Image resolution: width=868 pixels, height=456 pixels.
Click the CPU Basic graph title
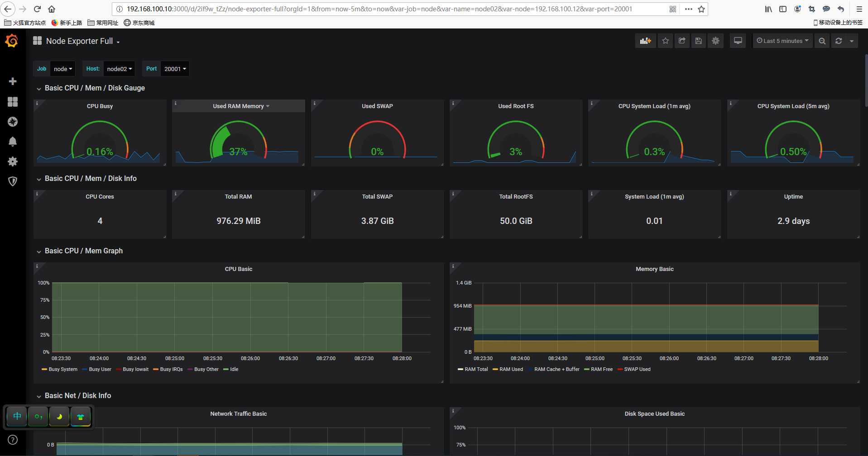point(239,269)
